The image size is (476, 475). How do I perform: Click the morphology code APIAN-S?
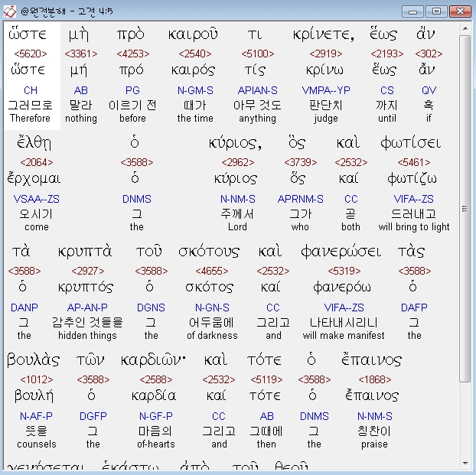pyautogui.click(x=257, y=90)
